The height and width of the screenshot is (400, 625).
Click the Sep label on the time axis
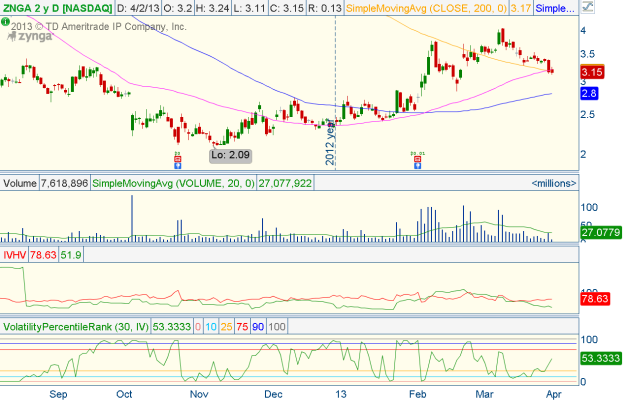pyautogui.click(x=58, y=394)
